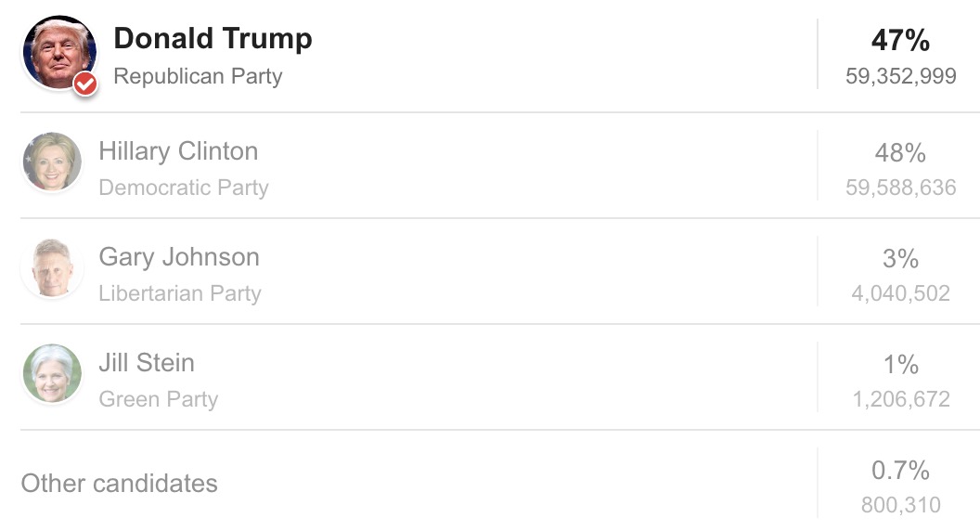This screenshot has height=531, width=980.
Task: Click the Libertarian Party label
Action: pyautogui.click(x=180, y=293)
